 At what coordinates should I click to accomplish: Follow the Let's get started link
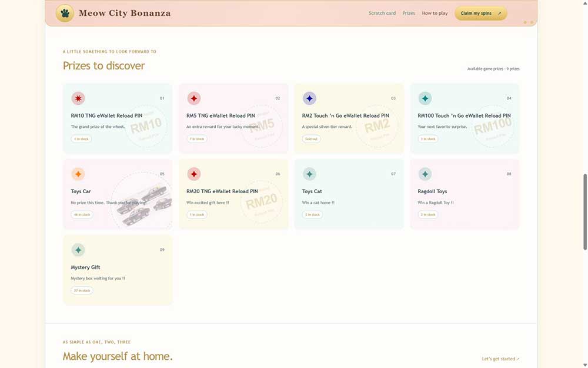[x=500, y=359]
